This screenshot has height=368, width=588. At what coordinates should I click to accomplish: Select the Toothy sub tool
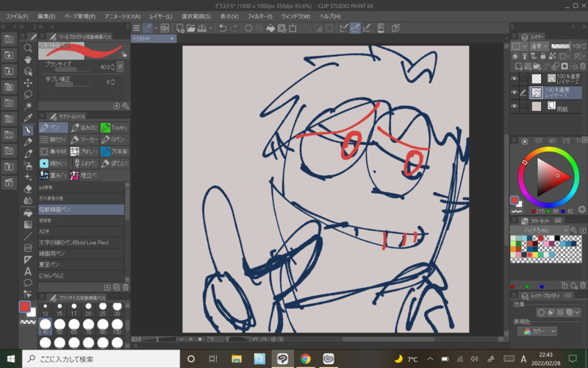115,127
